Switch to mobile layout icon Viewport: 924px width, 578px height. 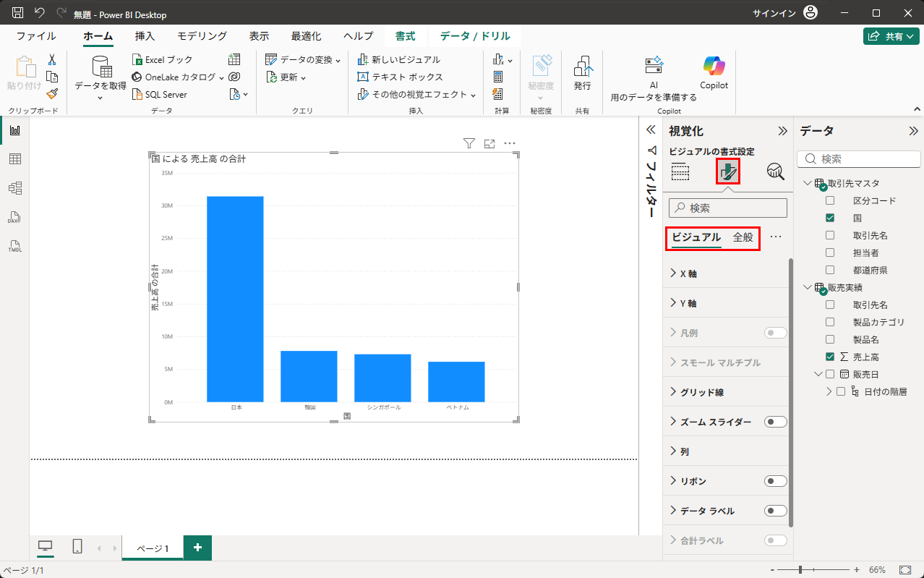77,547
